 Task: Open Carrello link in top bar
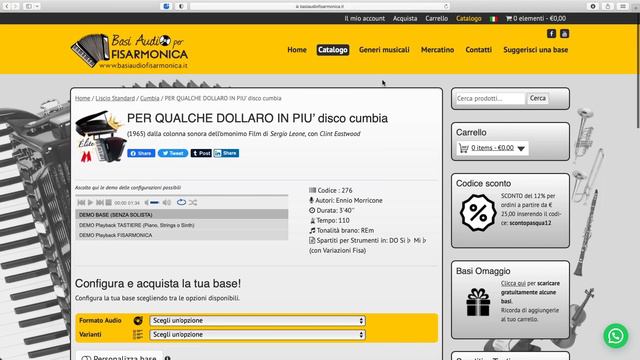[436, 18]
